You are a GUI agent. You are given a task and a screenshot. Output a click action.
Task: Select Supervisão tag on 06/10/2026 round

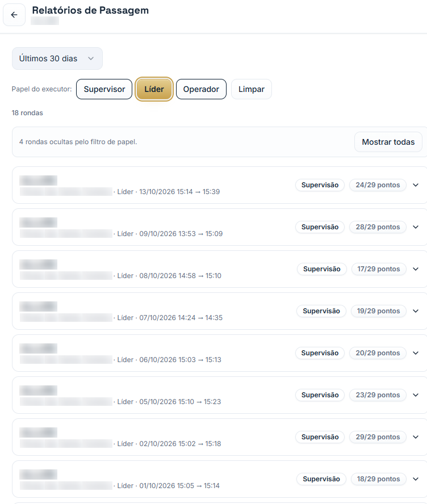pos(320,353)
